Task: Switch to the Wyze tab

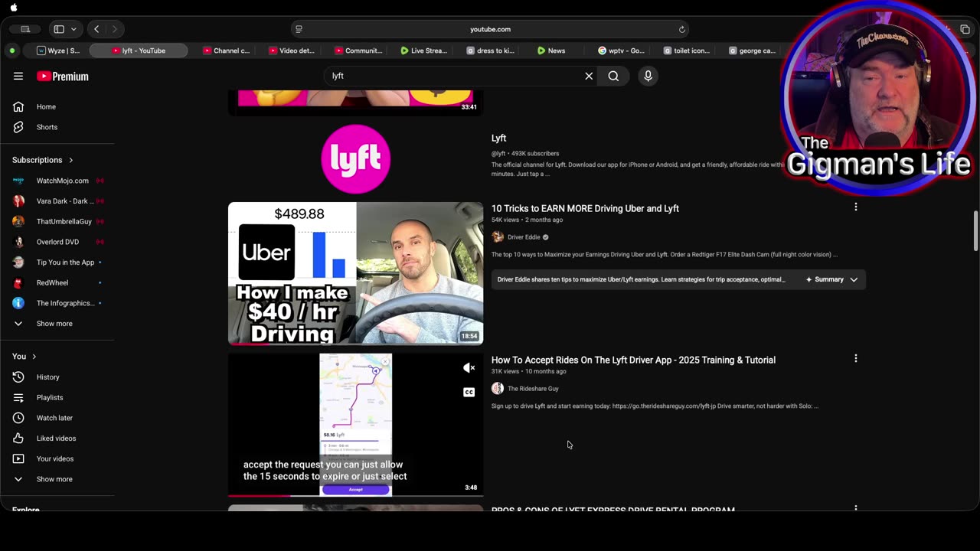Action: (57, 51)
